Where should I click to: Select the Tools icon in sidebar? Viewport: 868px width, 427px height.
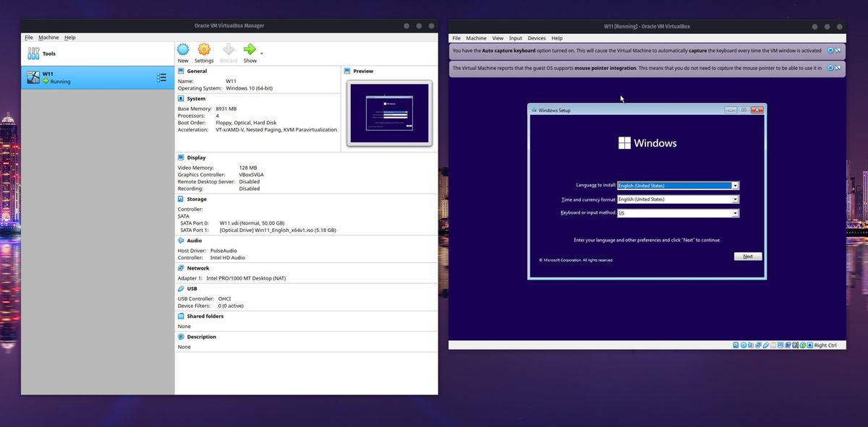pos(33,53)
